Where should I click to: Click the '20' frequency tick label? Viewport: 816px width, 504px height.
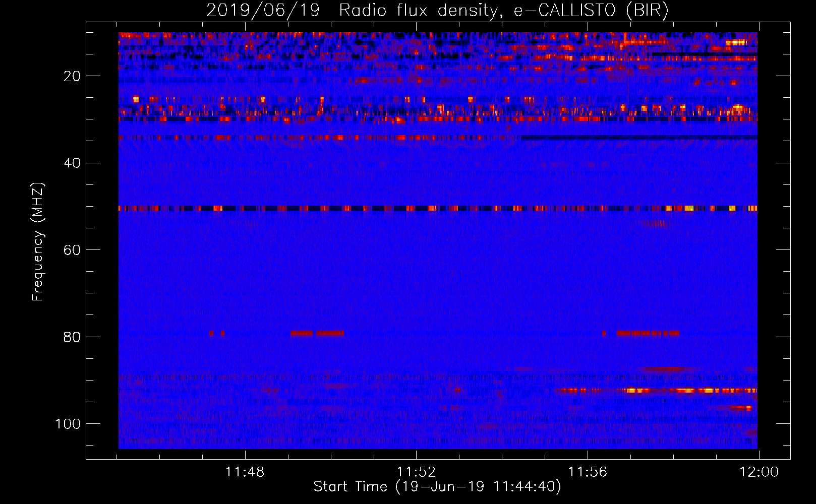pos(72,76)
